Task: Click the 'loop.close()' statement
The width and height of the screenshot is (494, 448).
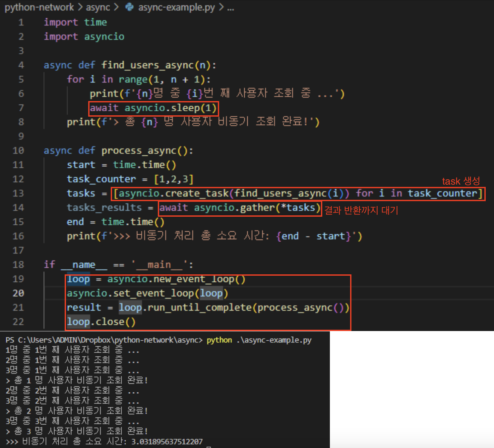Action: click(101, 322)
